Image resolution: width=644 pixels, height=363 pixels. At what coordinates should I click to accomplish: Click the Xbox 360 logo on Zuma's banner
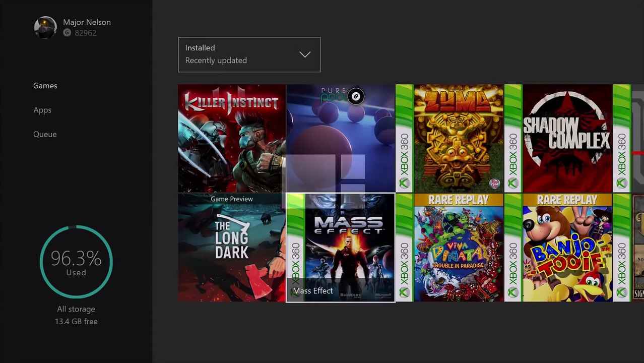click(x=404, y=183)
